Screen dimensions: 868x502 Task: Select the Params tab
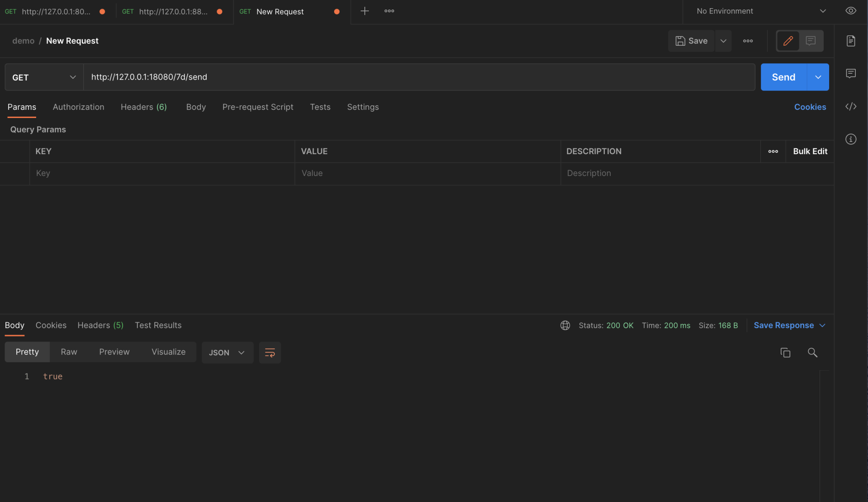(22, 107)
